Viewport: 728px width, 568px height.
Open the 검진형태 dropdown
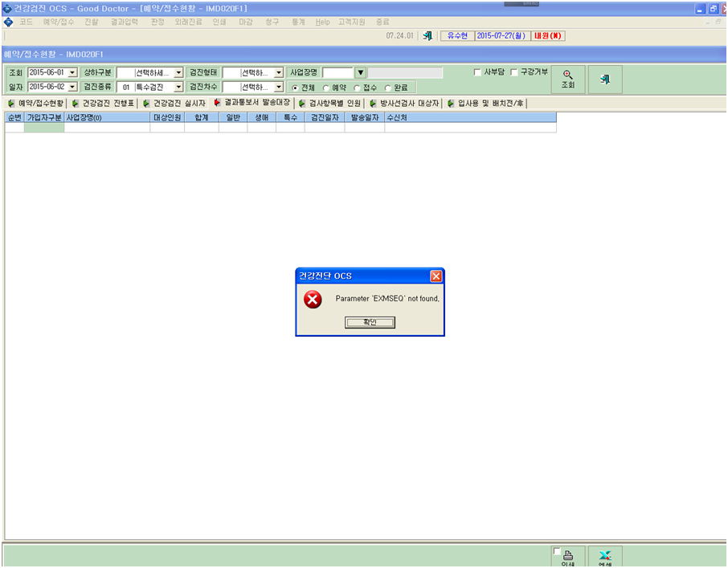[x=279, y=73]
